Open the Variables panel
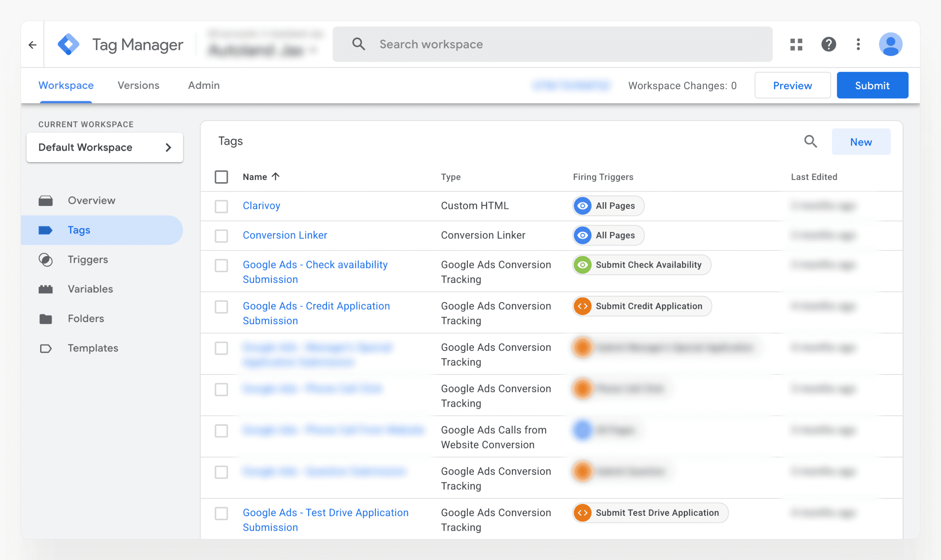This screenshot has height=560, width=941. (x=90, y=289)
